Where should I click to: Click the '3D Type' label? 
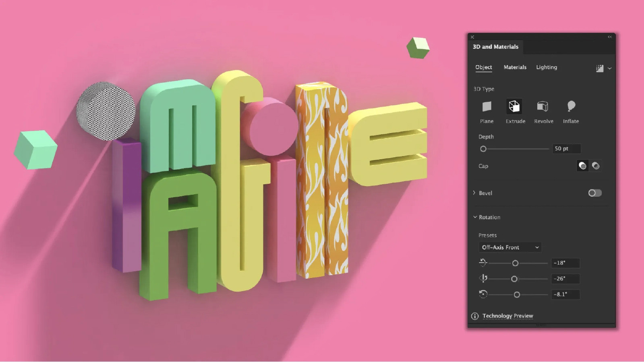[484, 89]
